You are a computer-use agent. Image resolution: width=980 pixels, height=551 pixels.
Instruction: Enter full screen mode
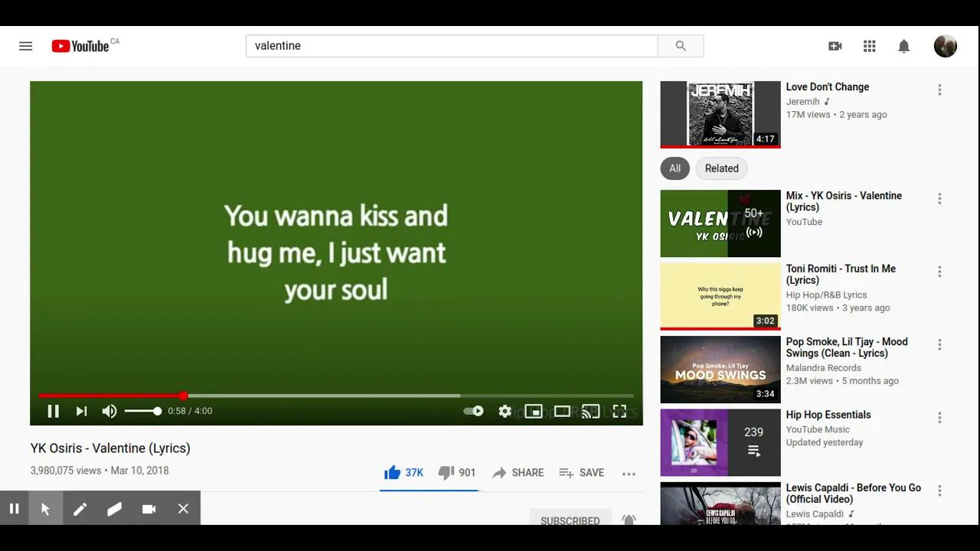point(619,411)
